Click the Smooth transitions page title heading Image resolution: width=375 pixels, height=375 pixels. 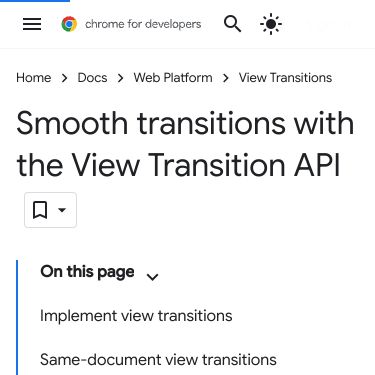(x=185, y=144)
